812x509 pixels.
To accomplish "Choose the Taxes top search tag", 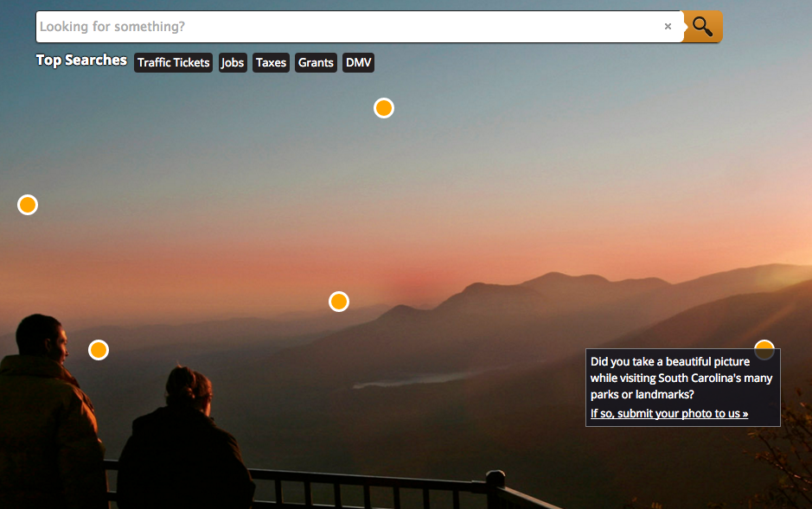I will pyautogui.click(x=271, y=62).
